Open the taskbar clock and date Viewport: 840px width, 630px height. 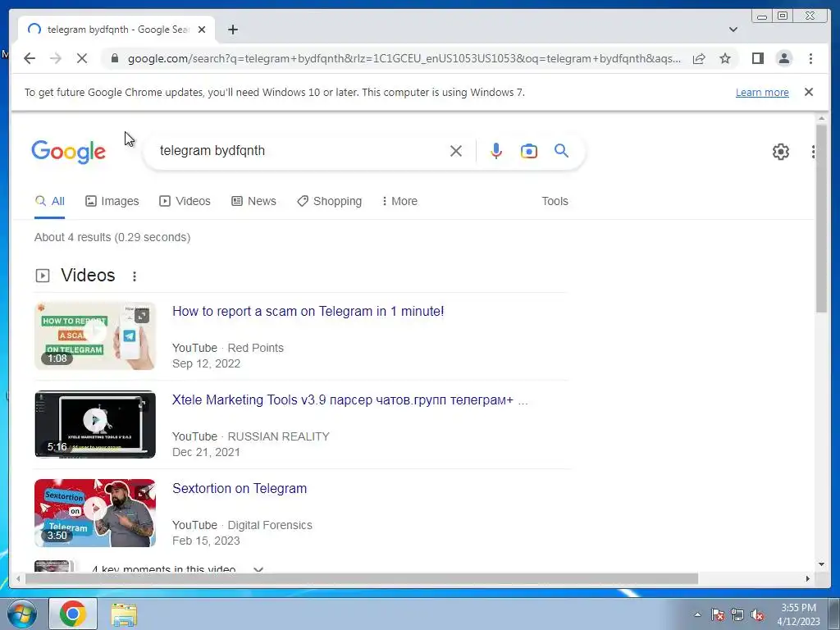point(798,614)
